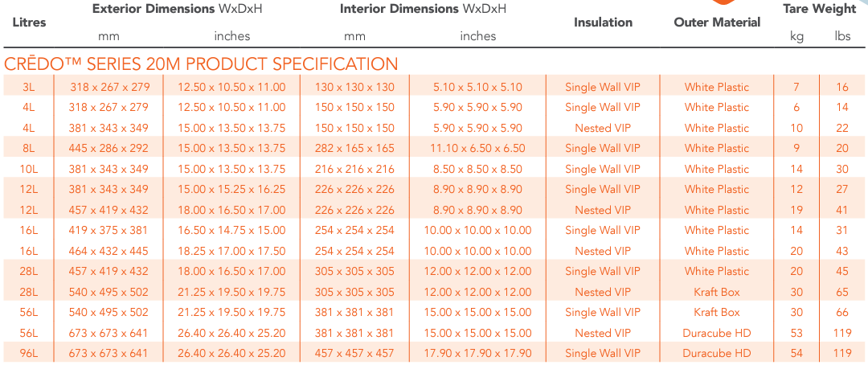This screenshot has width=868, height=365.
Task: Click the 8L row label
Action: (x=29, y=148)
